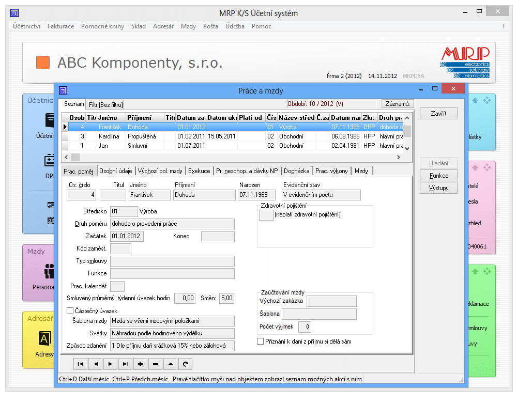
Task: Click the MRP logo
Action: [465, 63]
